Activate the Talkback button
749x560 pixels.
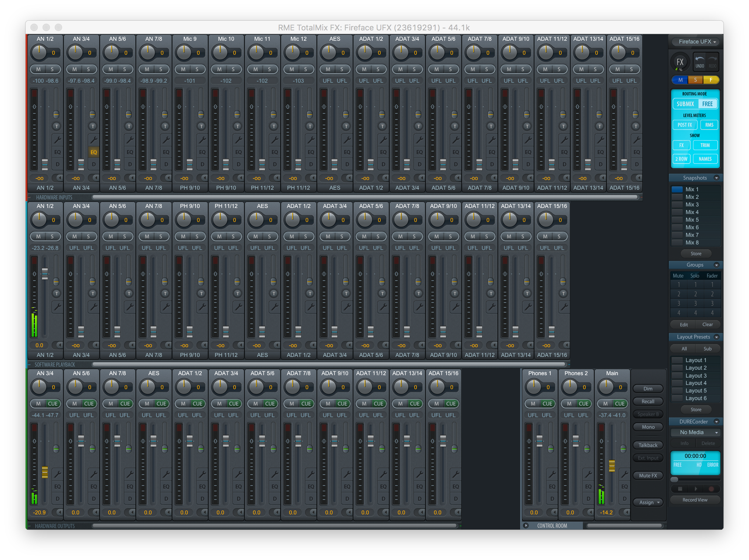tap(648, 445)
